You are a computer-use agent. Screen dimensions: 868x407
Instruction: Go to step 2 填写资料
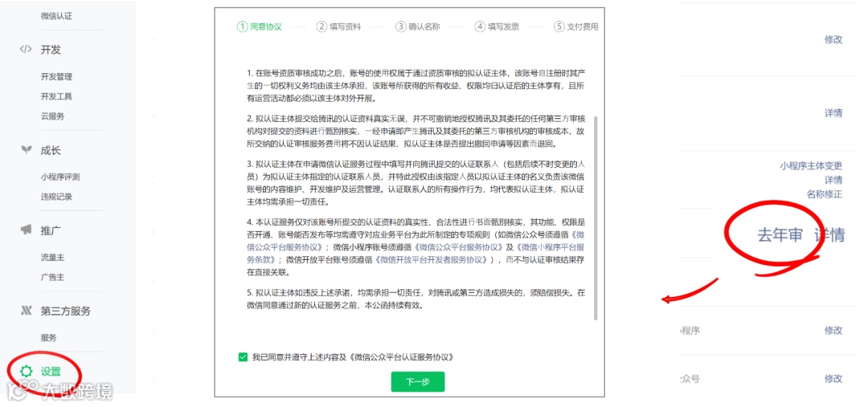pos(339,26)
